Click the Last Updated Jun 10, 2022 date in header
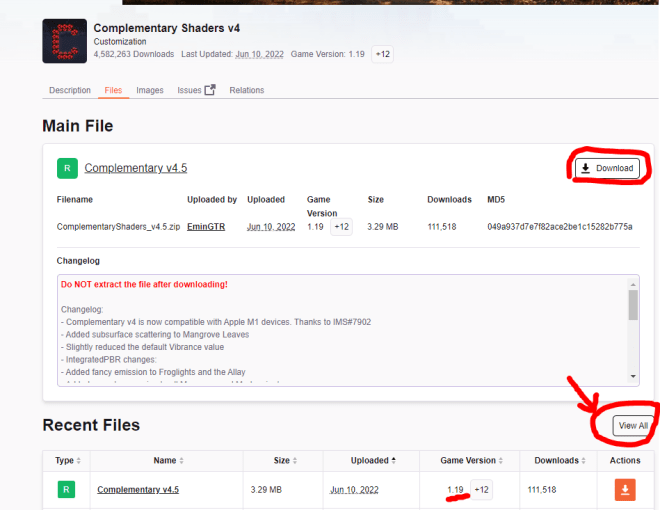Viewport: 660px width, 510px height. click(260, 54)
